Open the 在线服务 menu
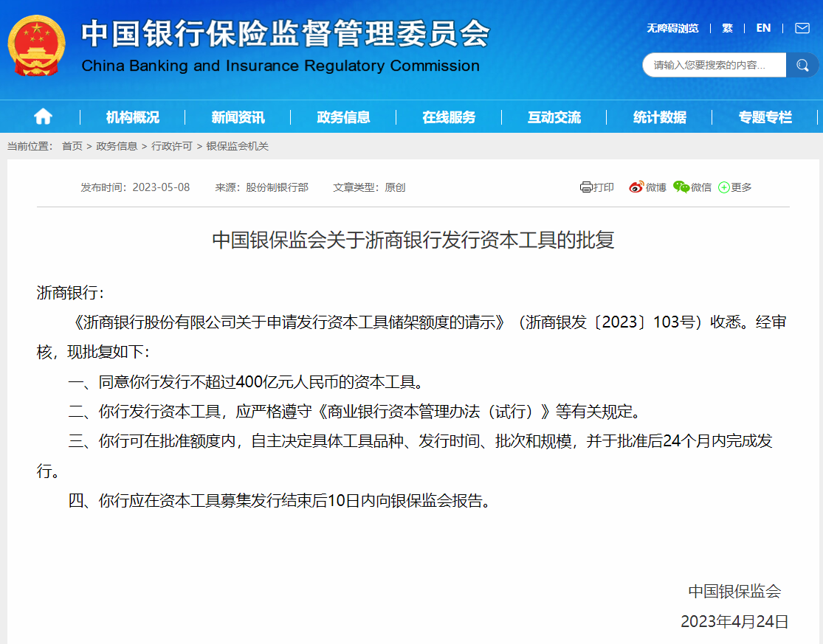Screen dimensions: 823x644 point(449,117)
